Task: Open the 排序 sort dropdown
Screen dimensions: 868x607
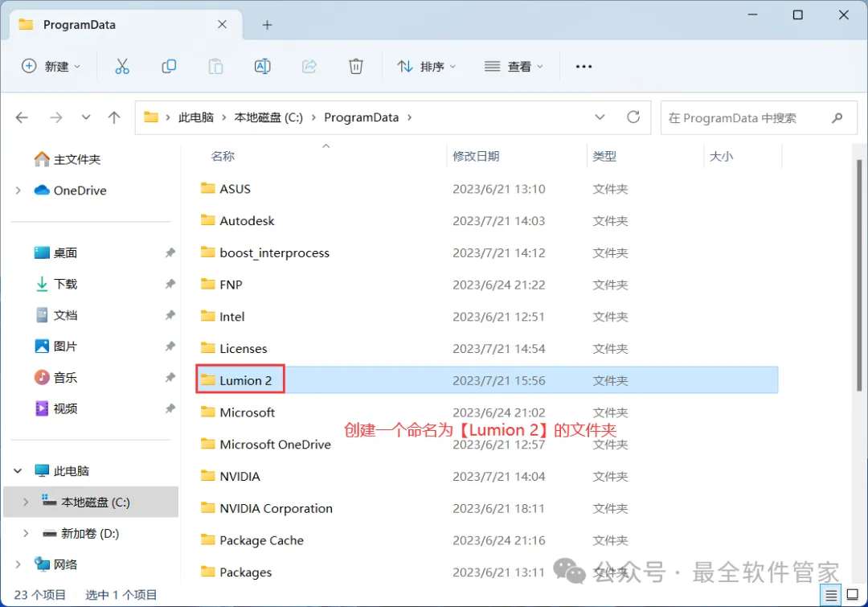Action: 426,67
